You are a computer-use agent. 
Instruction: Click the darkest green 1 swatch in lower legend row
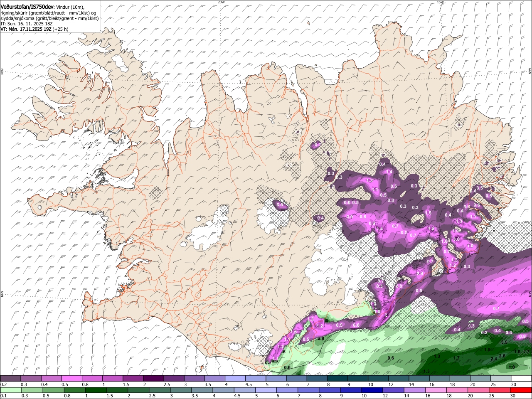(96, 390)
